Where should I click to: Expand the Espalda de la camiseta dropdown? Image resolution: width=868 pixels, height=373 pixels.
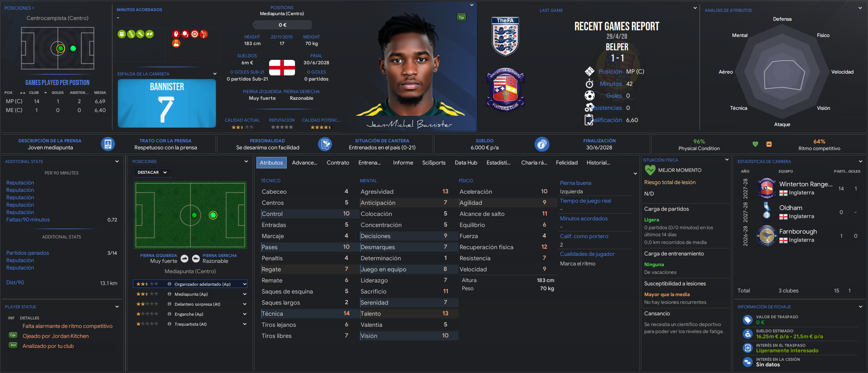click(215, 74)
